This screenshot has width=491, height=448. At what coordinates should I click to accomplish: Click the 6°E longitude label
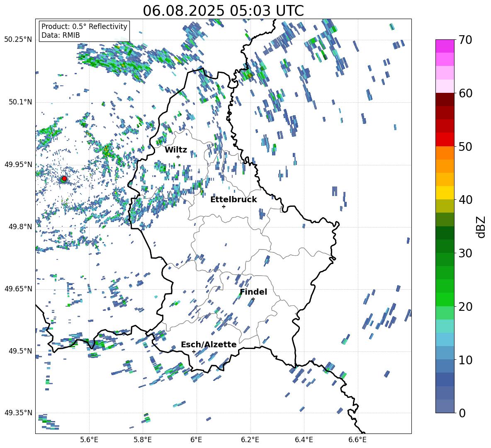pos(196,440)
